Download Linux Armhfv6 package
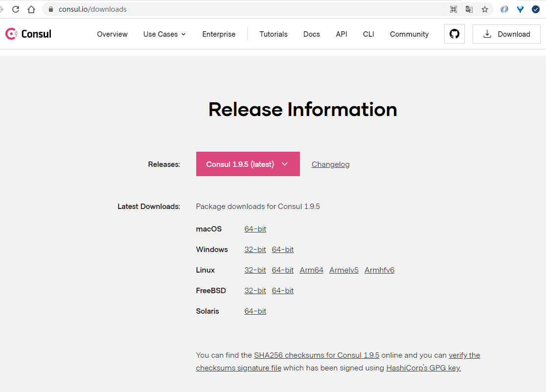The width and height of the screenshot is (546, 392). pos(379,270)
